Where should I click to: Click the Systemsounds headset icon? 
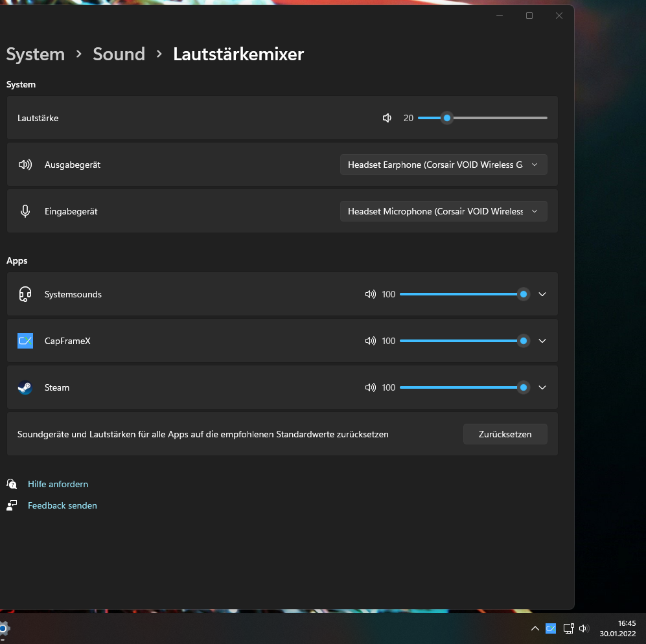[x=25, y=294]
